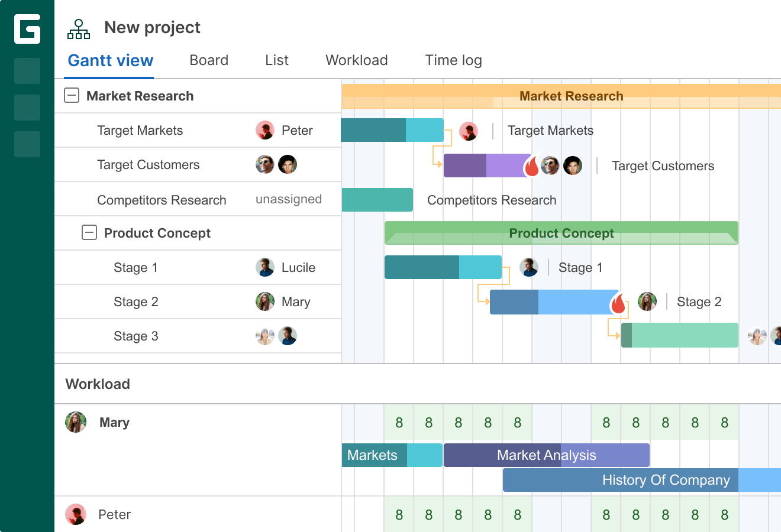This screenshot has height=532, width=781.
Task: Open Peter's avatar in the Target Markets row
Action: click(265, 130)
